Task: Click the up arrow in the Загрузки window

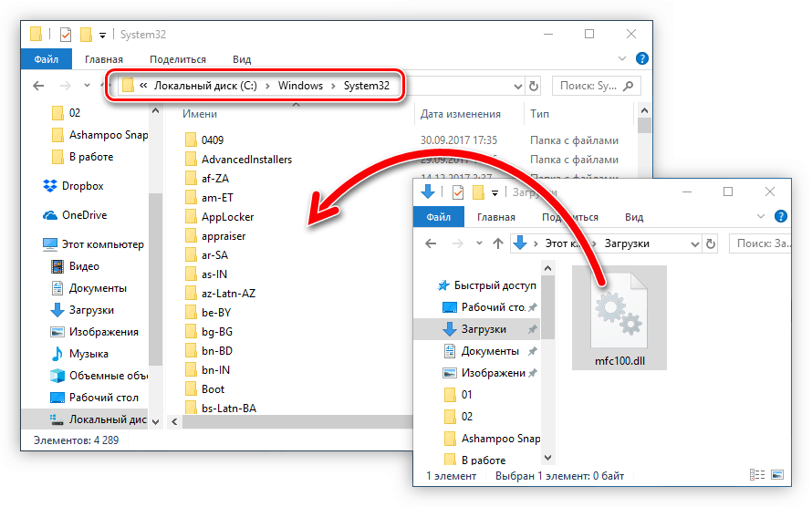Action: tap(497, 243)
